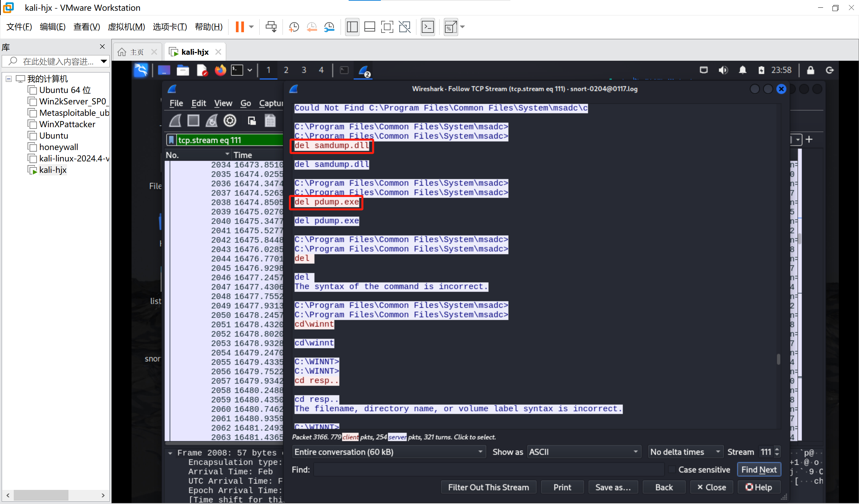Toggle the thumbnail bar view

(370, 27)
